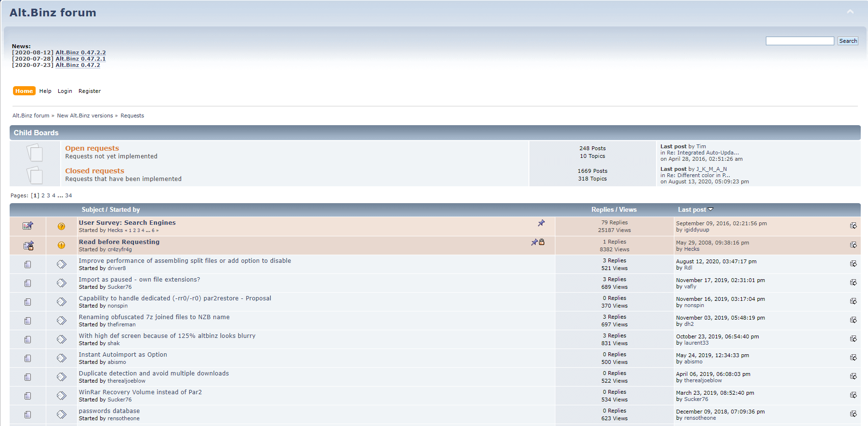
Task: Click last post icon for altbinz looks blurry row
Action: click(853, 339)
